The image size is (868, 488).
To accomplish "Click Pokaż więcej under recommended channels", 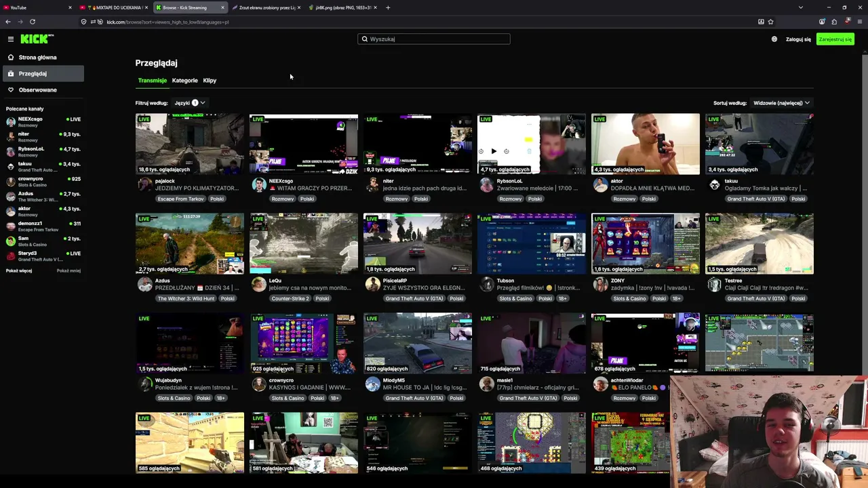I will (19, 270).
